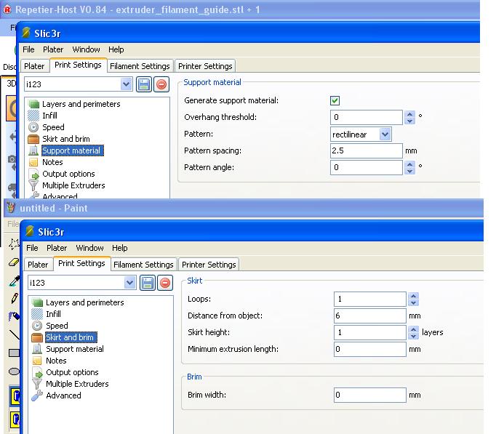Image resolution: width=504 pixels, height=434 pixels.
Task: Click the Speed clock icon in upper window
Action: [33, 127]
